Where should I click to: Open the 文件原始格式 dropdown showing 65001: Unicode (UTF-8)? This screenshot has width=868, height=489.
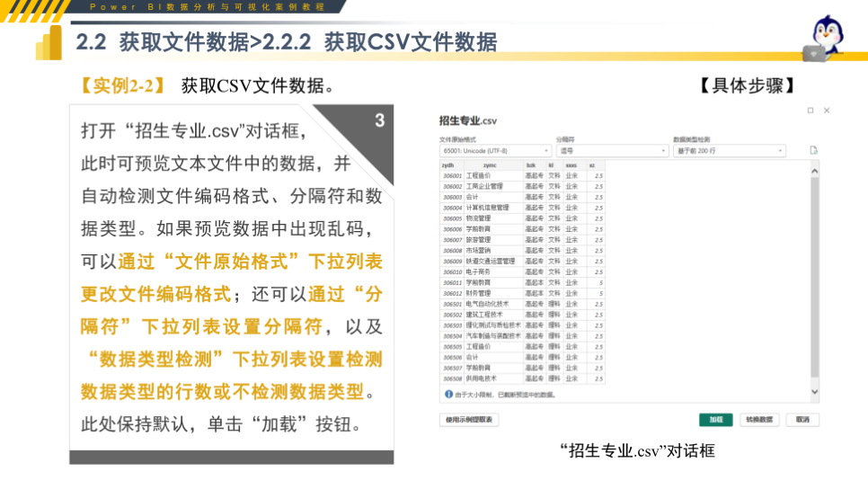(x=495, y=151)
